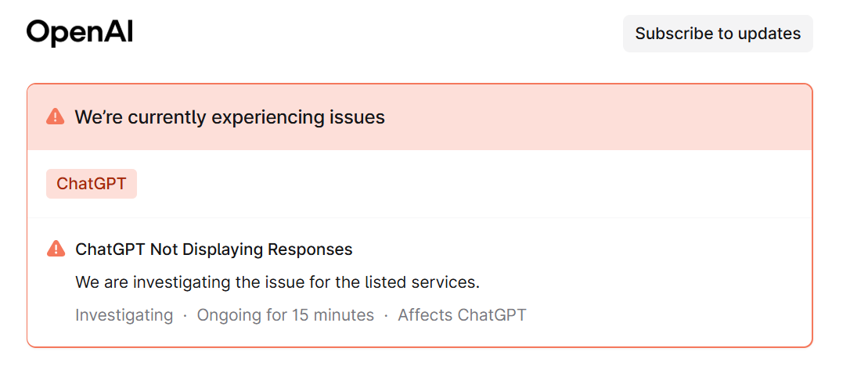Click the Investigating status label
Image resolution: width=868 pixels, height=366 pixels.
(x=124, y=315)
